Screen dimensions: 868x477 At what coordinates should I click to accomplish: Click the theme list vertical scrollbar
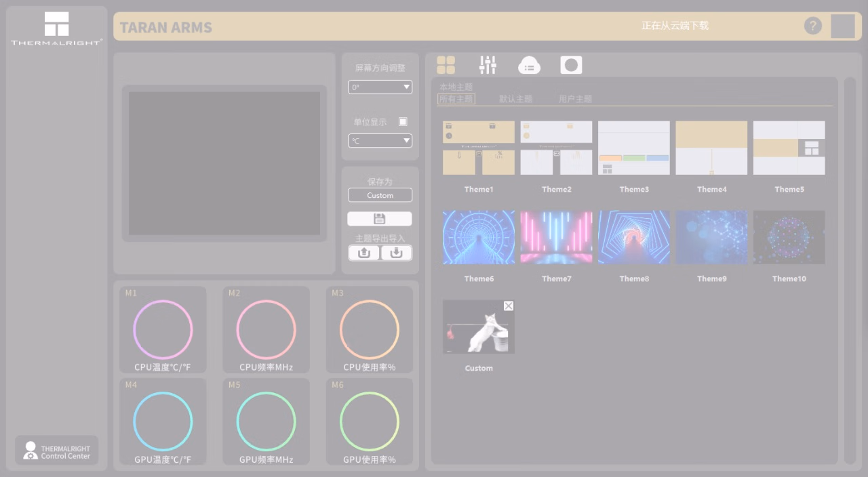(850, 271)
